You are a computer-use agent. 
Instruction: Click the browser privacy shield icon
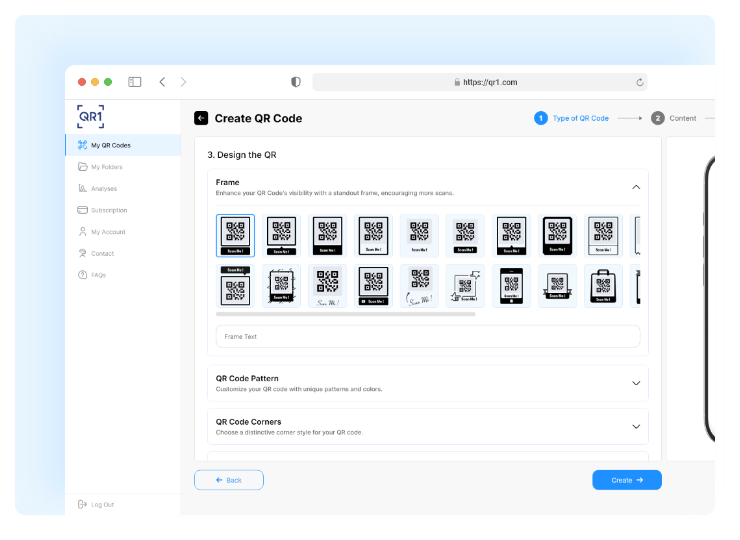pos(295,82)
